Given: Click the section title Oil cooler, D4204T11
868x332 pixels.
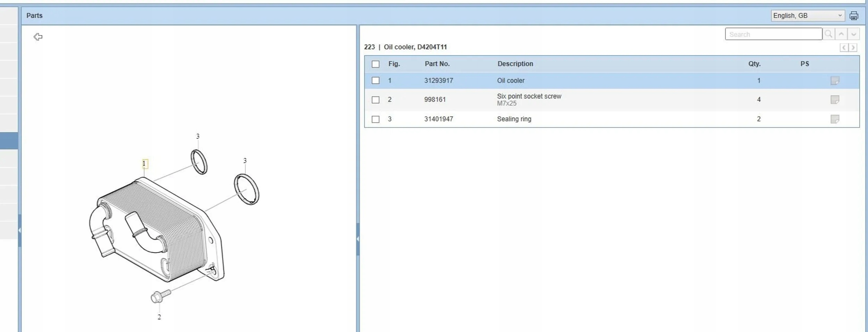Looking at the screenshot, I should click(415, 47).
